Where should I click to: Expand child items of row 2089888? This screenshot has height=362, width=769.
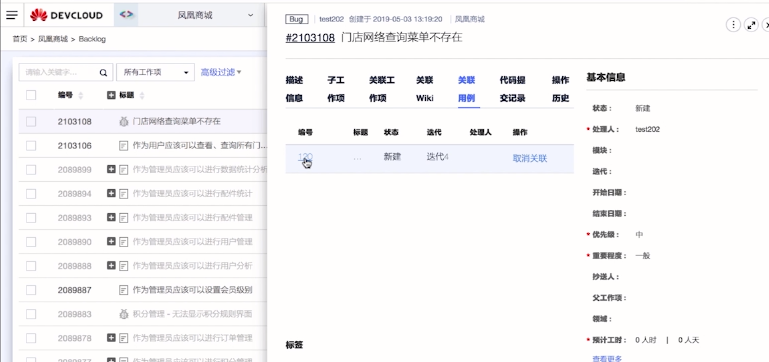(111, 265)
